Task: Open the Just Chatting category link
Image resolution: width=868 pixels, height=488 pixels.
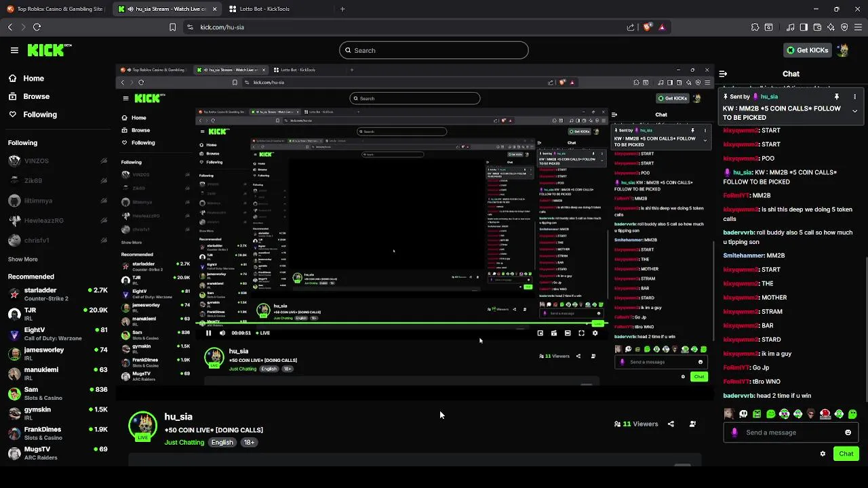Action: coord(184,443)
